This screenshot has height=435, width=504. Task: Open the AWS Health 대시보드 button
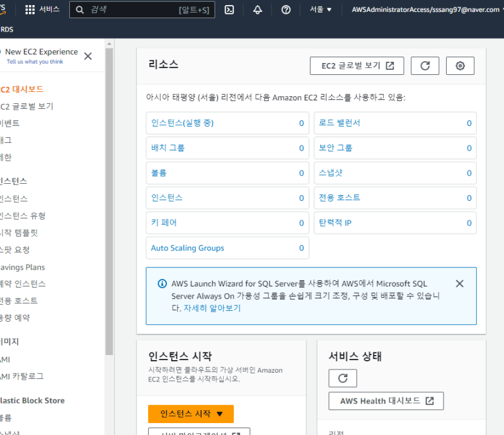(x=386, y=401)
